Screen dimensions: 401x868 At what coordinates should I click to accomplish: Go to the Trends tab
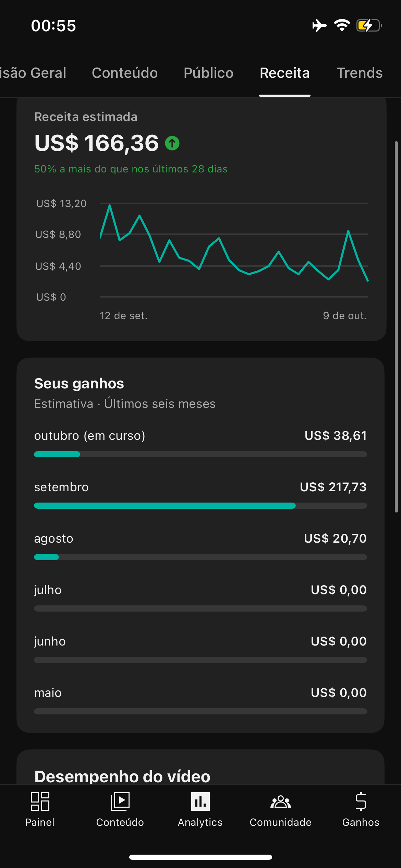[x=360, y=73]
